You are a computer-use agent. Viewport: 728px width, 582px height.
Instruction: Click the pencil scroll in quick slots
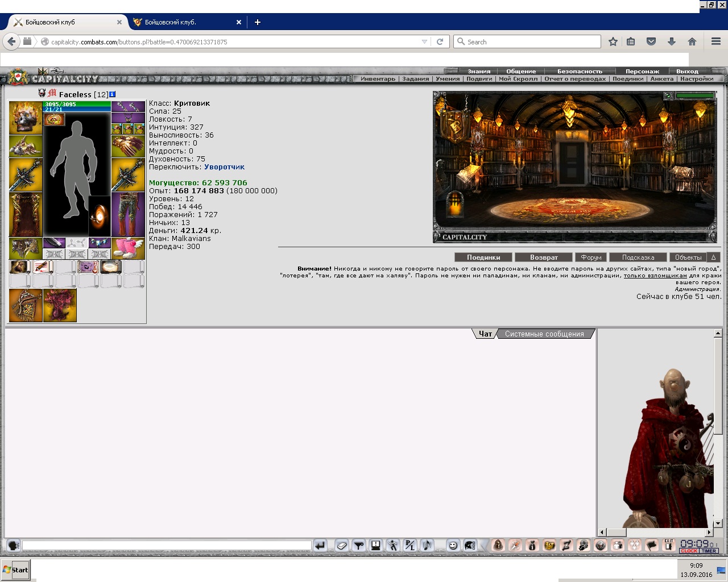pos(43,267)
